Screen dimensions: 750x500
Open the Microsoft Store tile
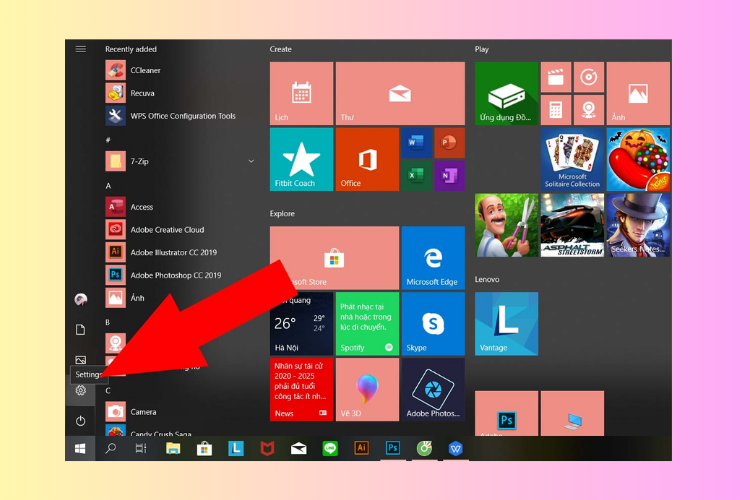[x=334, y=258]
